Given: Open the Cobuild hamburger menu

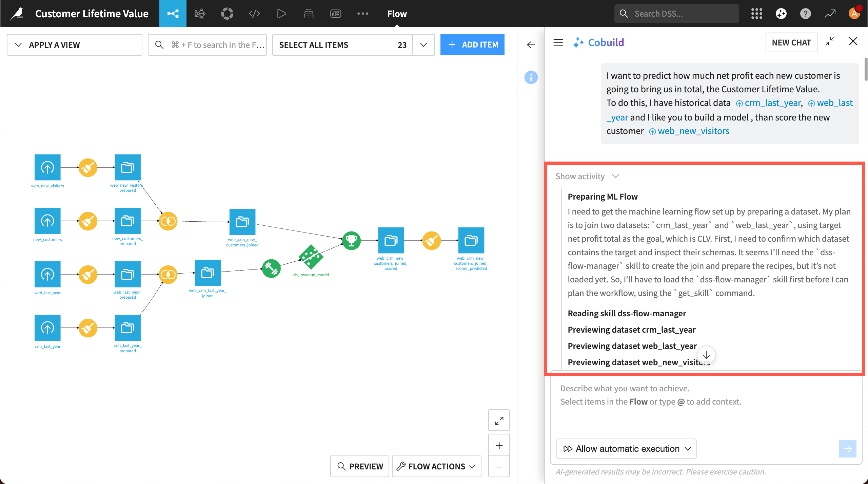Looking at the screenshot, I should pyautogui.click(x=558, y=43).
